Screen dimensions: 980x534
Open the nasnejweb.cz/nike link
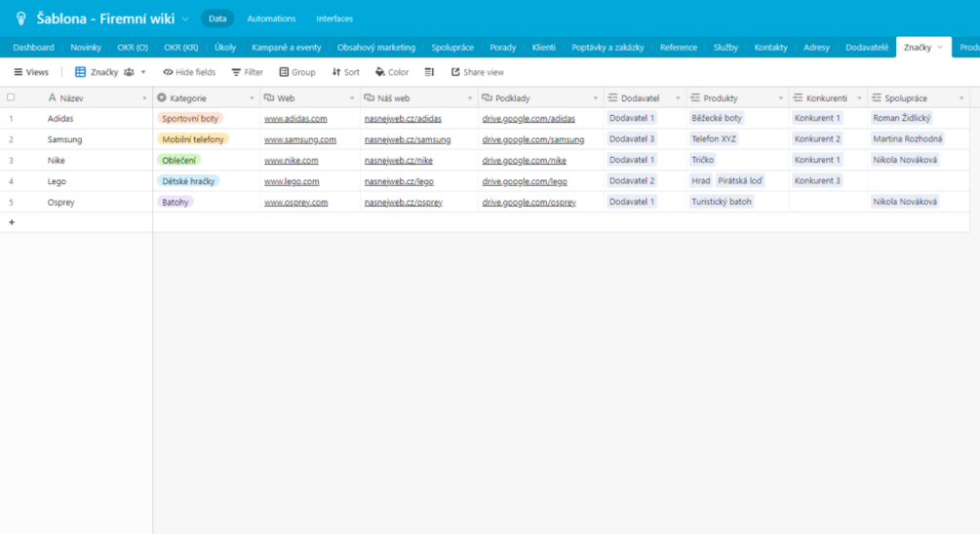399,161
